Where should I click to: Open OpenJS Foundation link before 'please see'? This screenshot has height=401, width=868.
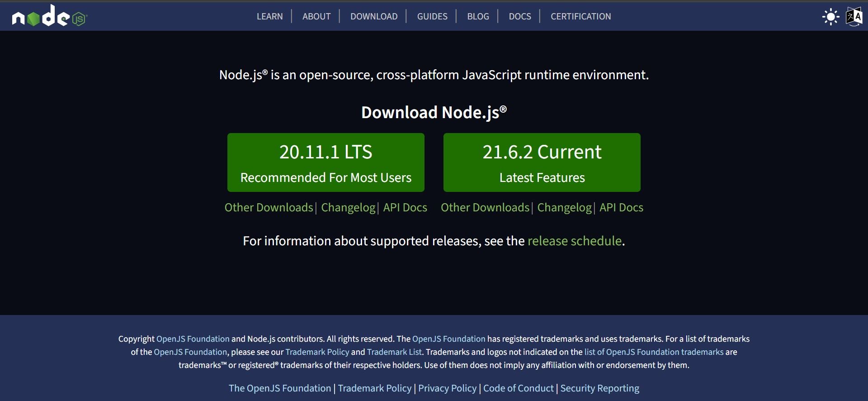190,352
